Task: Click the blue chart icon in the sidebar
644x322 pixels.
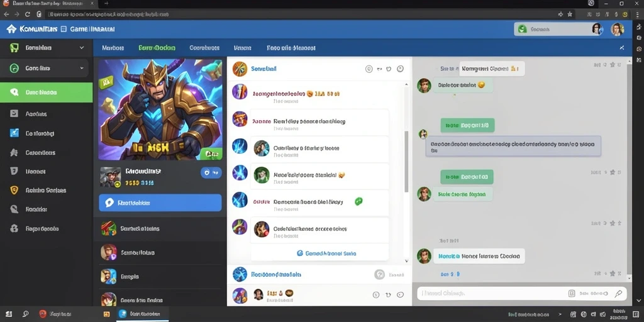Action: (x=14, y=133)
